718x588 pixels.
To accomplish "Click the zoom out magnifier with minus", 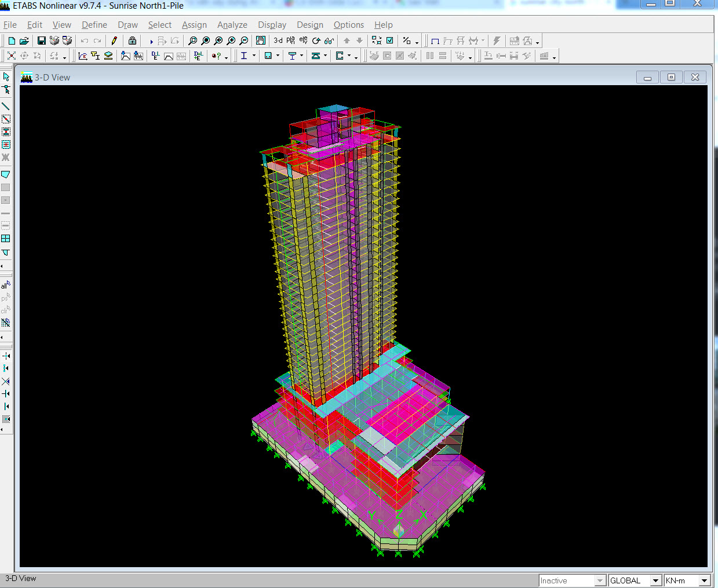I will click(244, 41).
